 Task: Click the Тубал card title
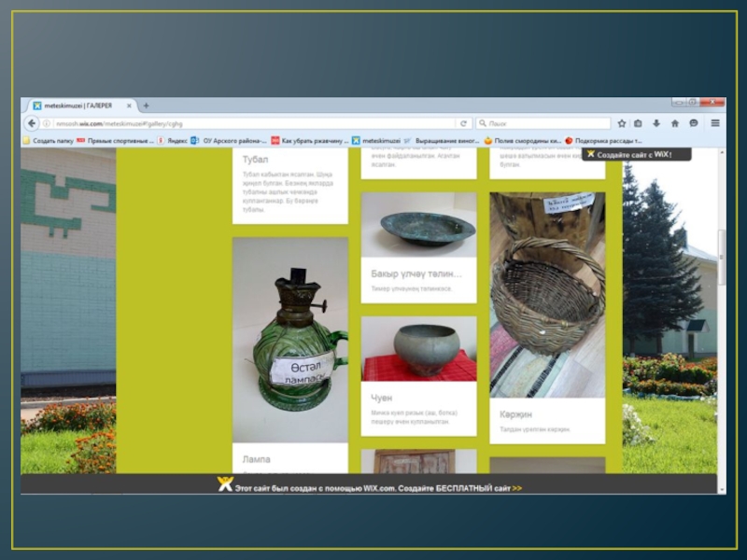[255, 160]
